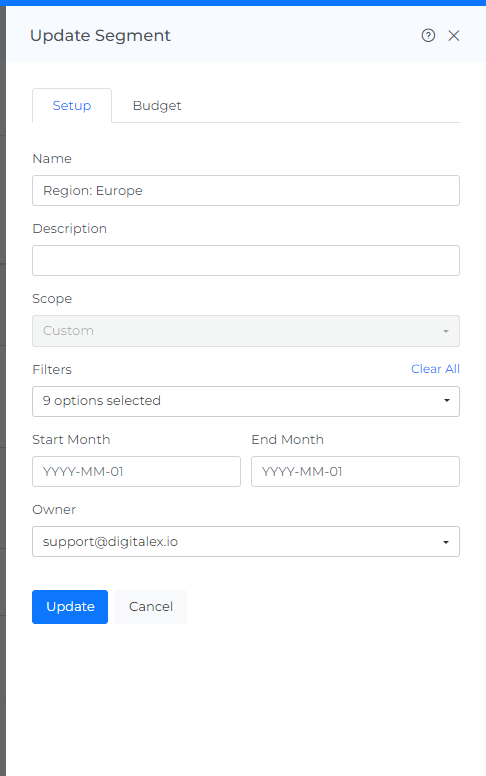Image resolution: width=486 pixels, height=776 pixels.
Task: Click the Filters dropdown caret arrow
Action: click(446, 401)
